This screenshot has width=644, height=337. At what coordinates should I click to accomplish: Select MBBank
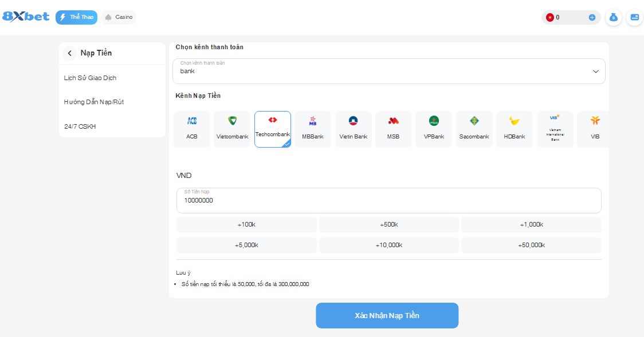coord(313,129)
